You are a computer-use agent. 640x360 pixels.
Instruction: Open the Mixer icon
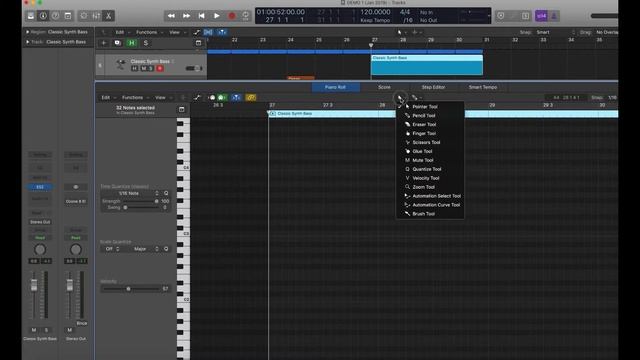click(x=96, y=16)
